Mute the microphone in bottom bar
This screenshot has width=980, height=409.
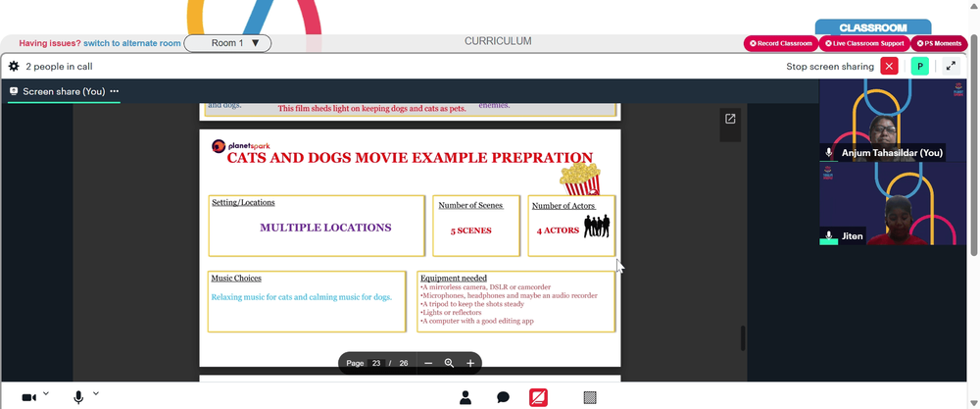pyautogui.click(x=78, y=398)
